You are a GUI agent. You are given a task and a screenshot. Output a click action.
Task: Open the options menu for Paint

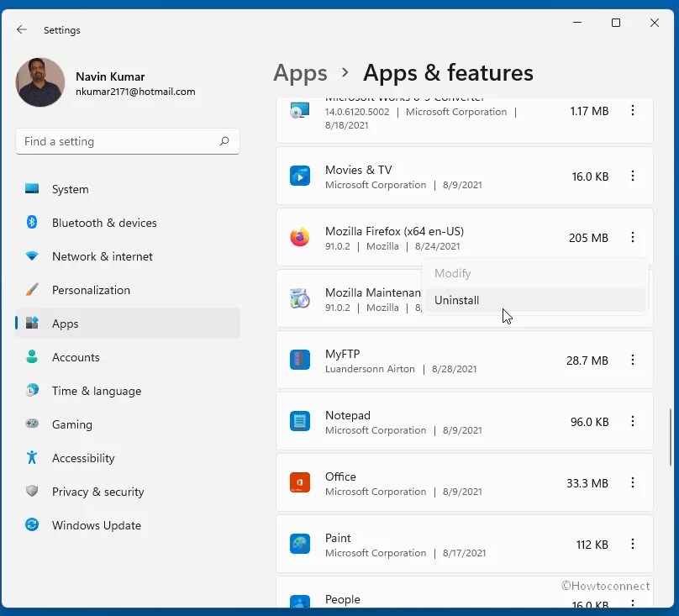click(633, 545)
